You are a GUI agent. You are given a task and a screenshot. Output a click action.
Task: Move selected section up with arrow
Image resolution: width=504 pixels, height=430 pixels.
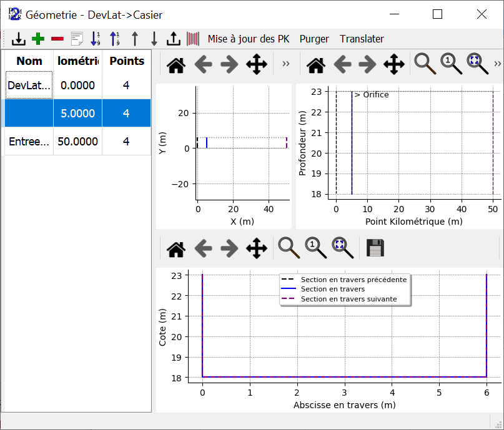134,39
